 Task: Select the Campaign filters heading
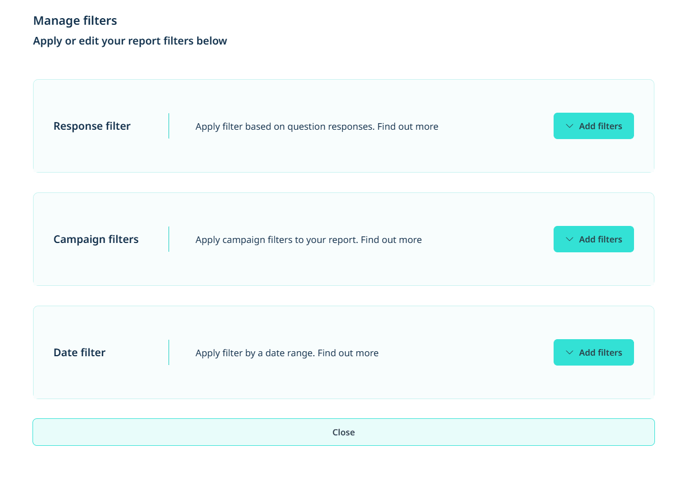click(x=96, y=239)
